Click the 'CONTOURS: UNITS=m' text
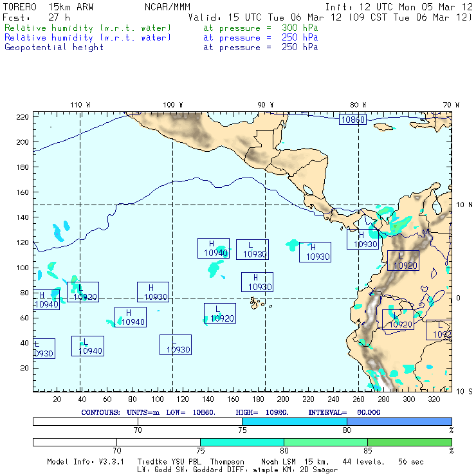476x476 pixels. click(120, 412)
